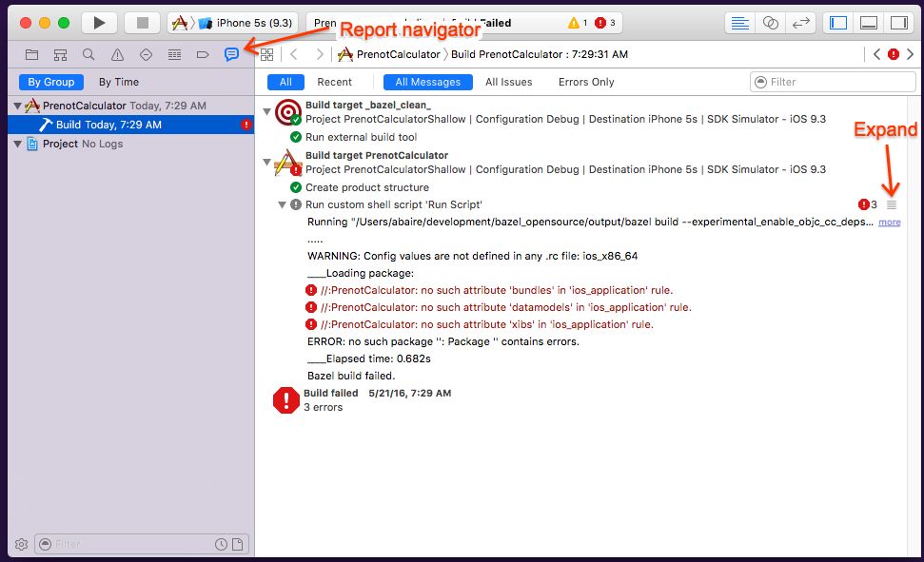Open the Breakpoint navigator icon
The image size is (924, 562).
[x=203, y=55]
